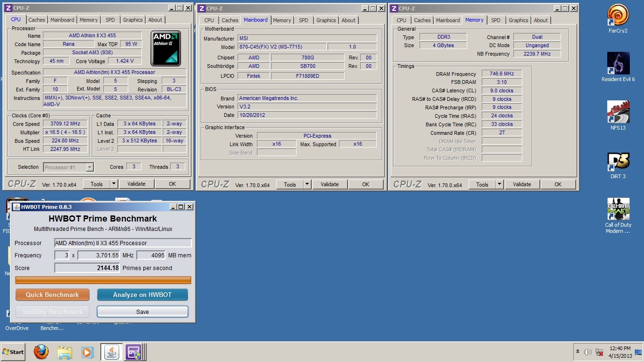Click the AMD Athlon II logo in CPU-Z
644x362 pixels.
165,48
